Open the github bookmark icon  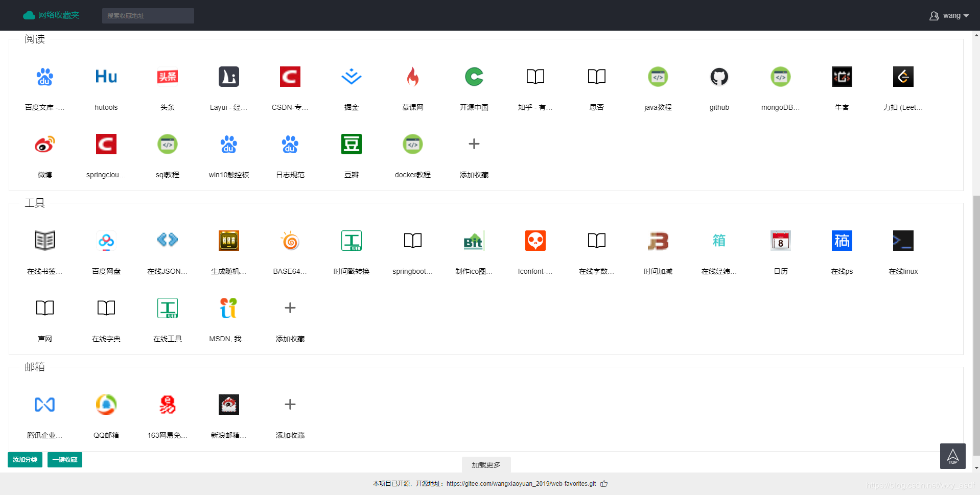pos(719,77)
